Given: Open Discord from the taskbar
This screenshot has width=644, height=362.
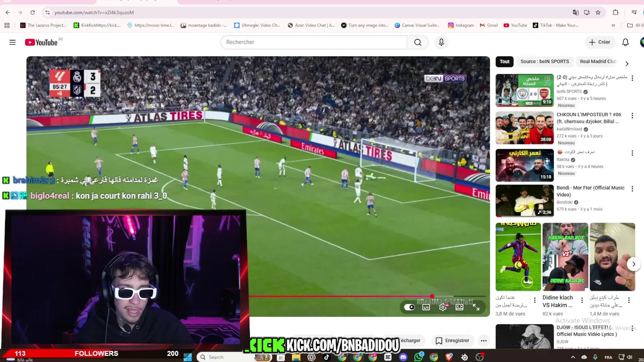Looking at the screenshot, I should tap(403, 357).
